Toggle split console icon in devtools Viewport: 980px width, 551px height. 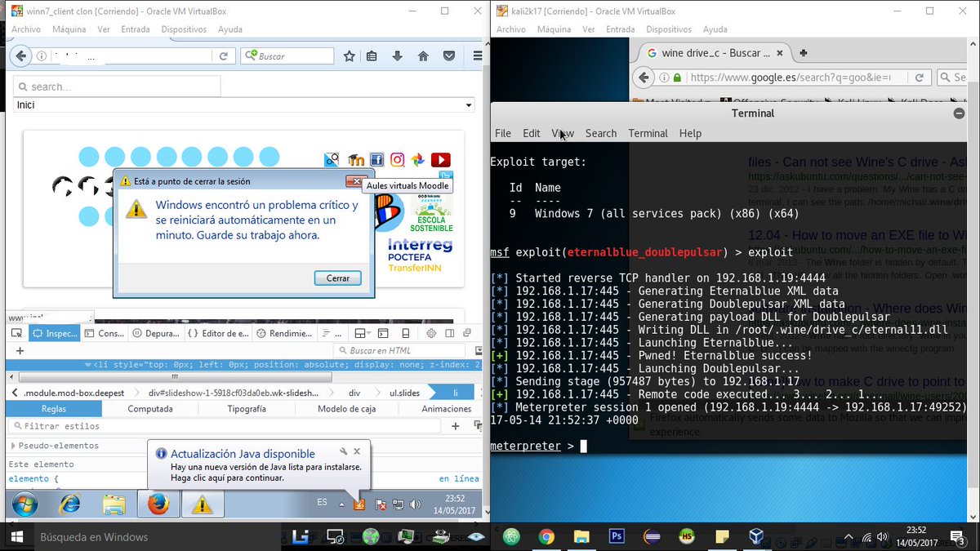click(383, 333)
